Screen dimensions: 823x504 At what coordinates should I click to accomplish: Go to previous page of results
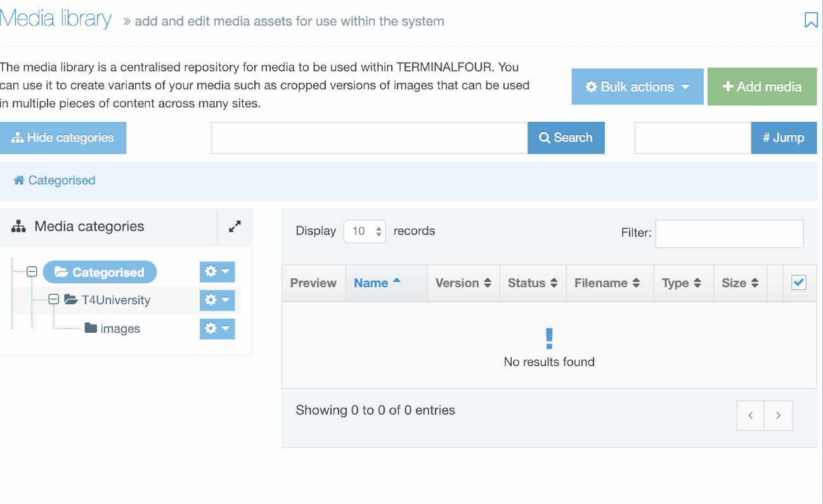click(750, 416)
